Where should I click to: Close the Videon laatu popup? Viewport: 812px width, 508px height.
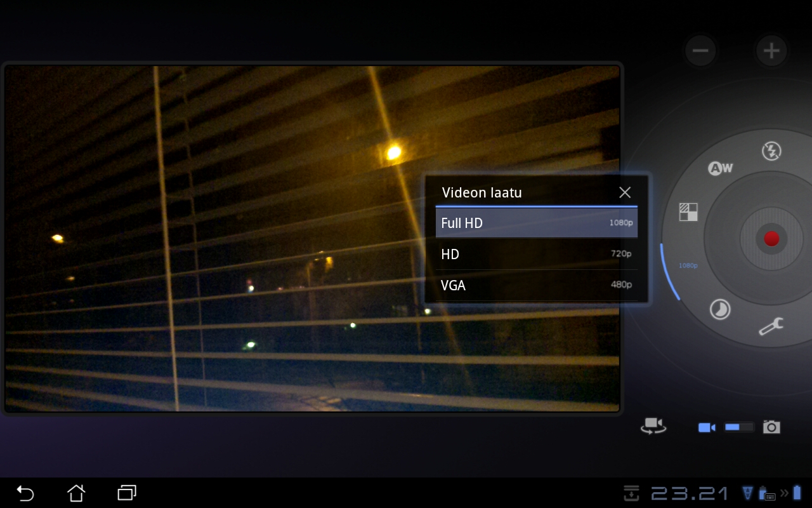tap(625, 192)
